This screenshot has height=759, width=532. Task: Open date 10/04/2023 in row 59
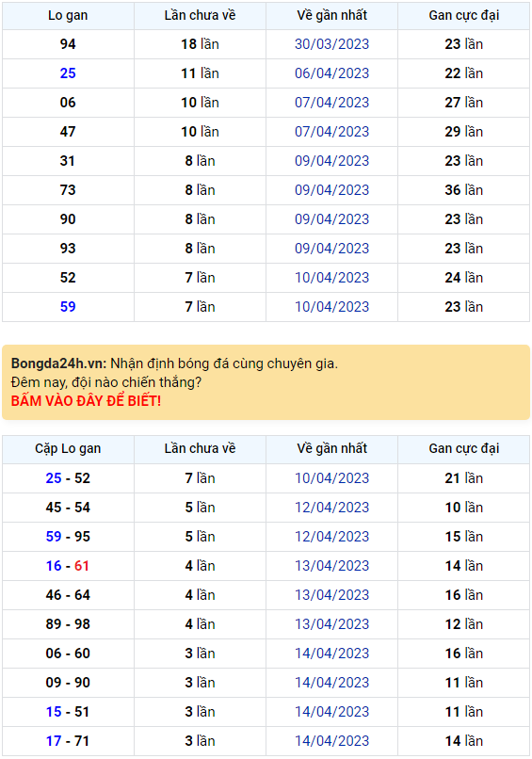click(332, 306)
